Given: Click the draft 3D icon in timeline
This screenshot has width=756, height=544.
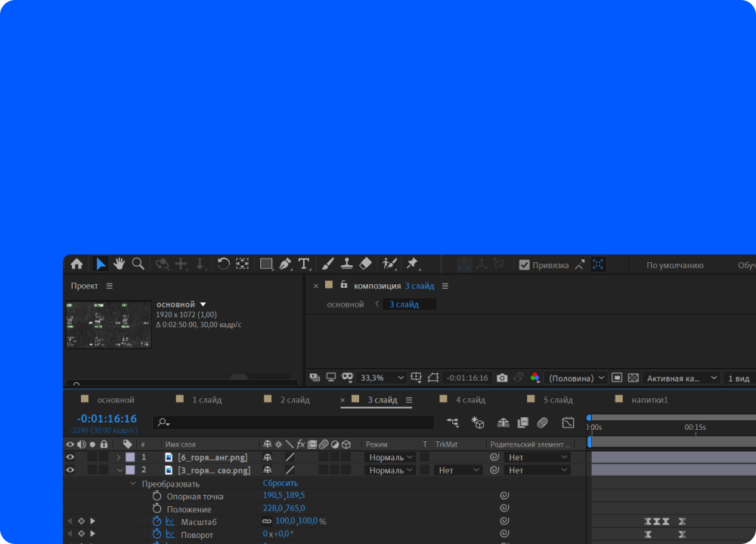Looking at the screenshot, I should click(477, 422).
